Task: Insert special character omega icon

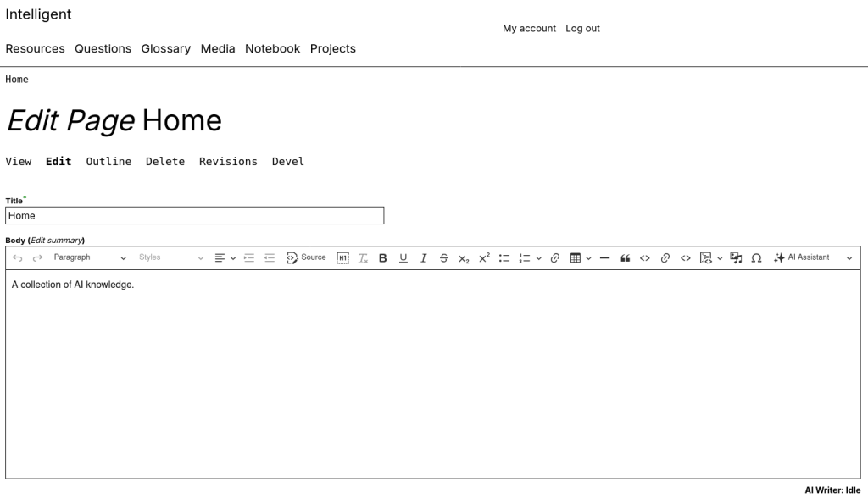Action: [x=756, y=257]
